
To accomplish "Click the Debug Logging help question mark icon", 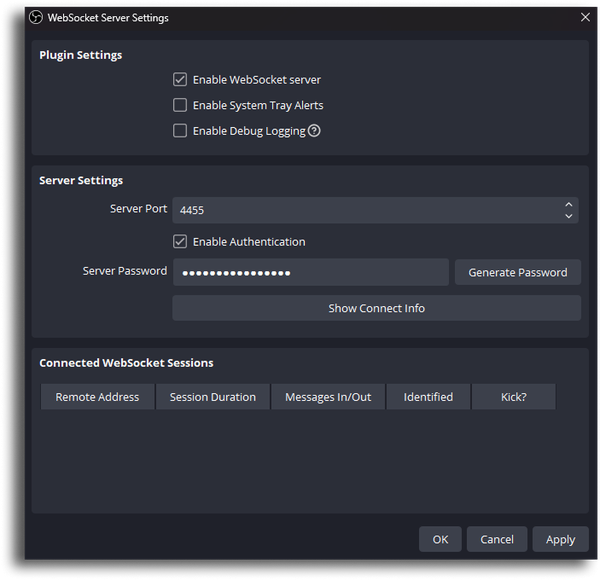I will click(x=314, y=131).
